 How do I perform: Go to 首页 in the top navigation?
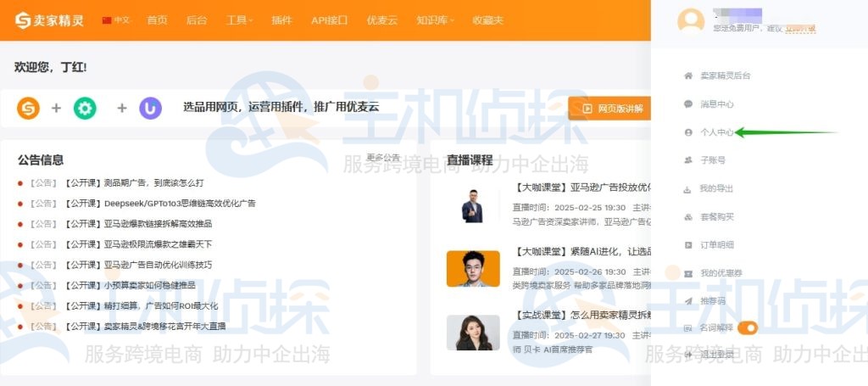(157, 20)
